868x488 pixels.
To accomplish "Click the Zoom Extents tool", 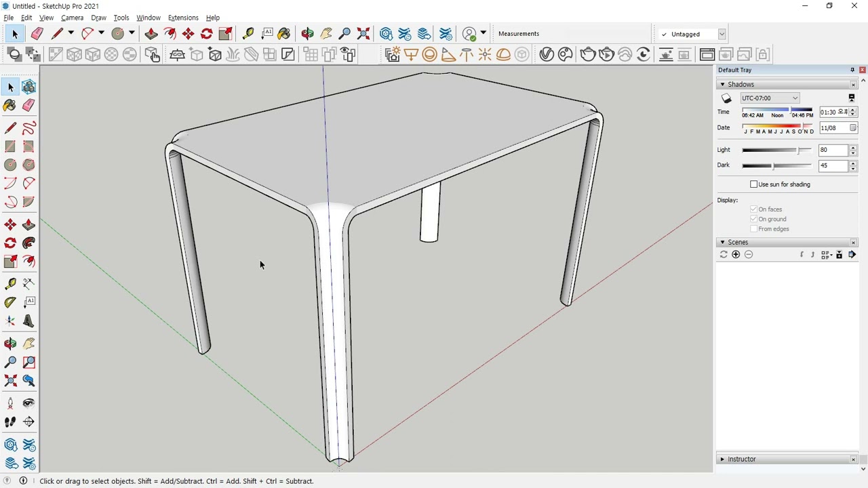I will [10, 381].
